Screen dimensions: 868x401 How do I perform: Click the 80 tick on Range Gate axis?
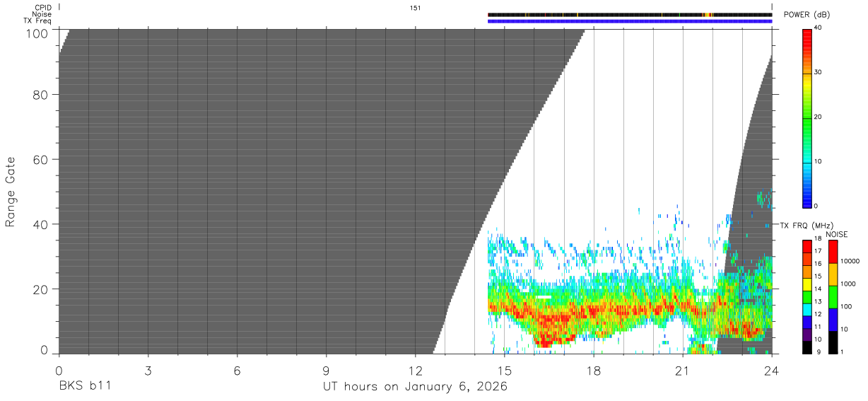(40, 95)
